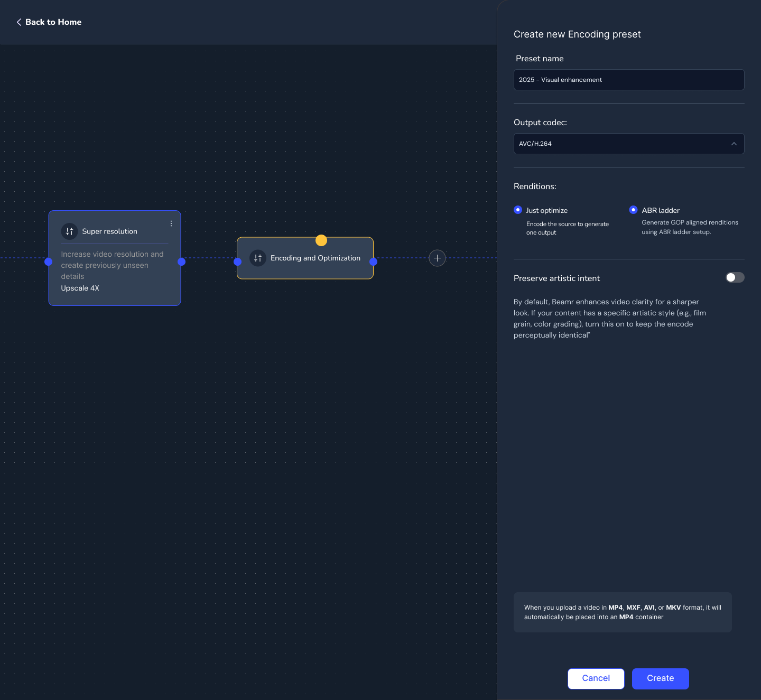The image size is (761, 700).
Task: Click Encoding node's right output connector
Action: click(373, 262)
